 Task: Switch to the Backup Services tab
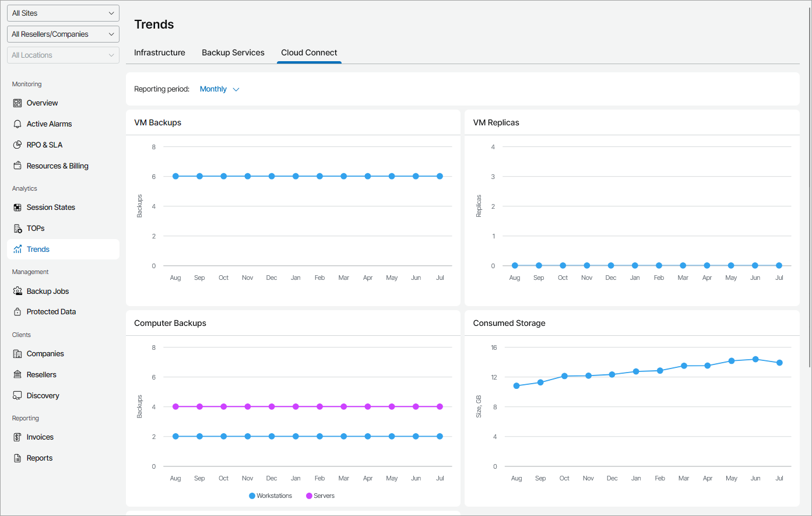pos(233,52)
